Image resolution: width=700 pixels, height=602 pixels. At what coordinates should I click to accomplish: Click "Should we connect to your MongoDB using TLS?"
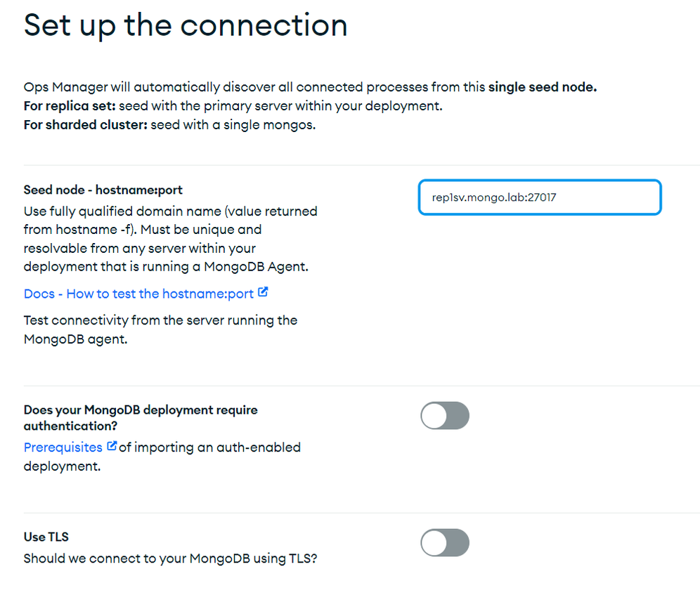[170, 558]
